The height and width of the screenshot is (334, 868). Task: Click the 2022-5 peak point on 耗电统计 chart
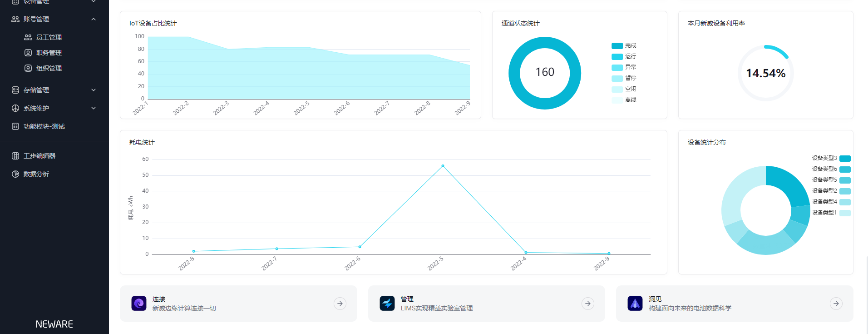pos(443,166)
